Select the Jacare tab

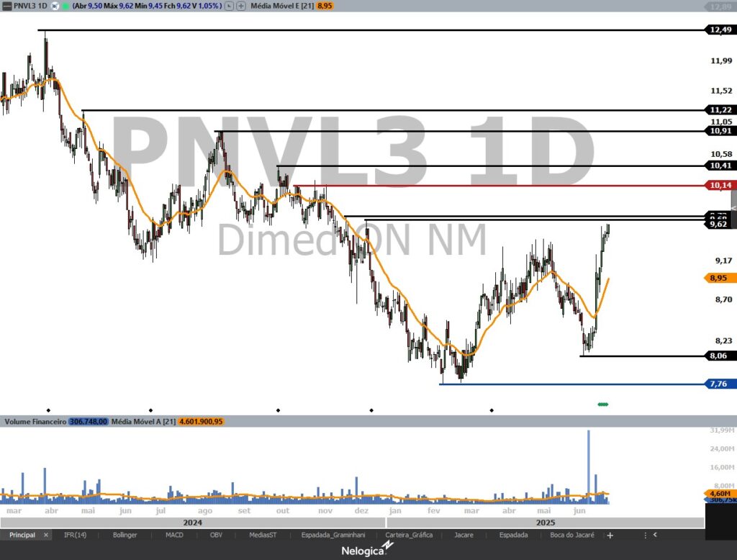pyautogui.click(x=464, y=535)
